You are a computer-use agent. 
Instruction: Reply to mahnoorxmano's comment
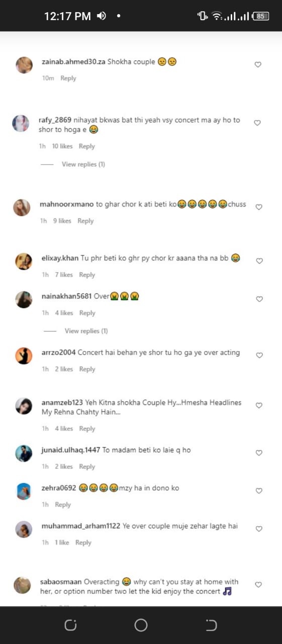pos(85,220)
